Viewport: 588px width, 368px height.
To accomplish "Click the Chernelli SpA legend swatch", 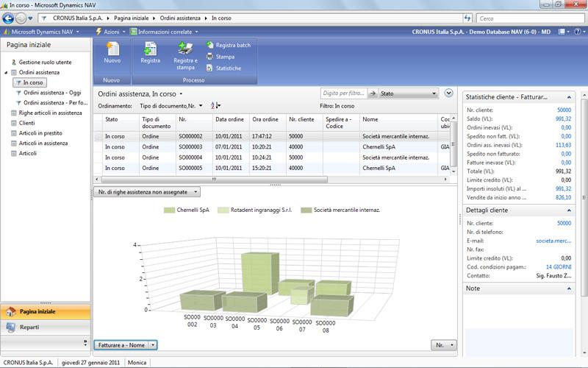I will [x=170, y=210].
